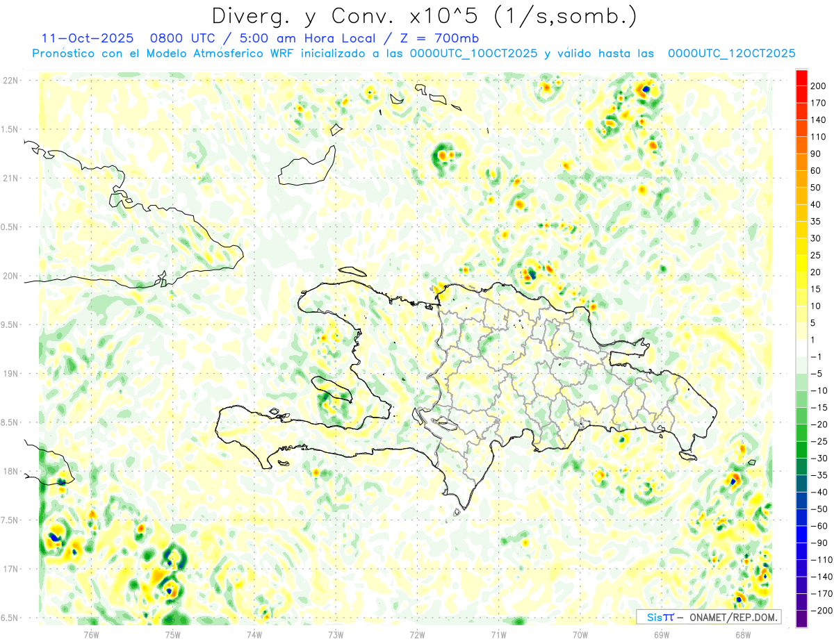The image size is (834, 644).
Task: Select the -110 color scale value
Action: point(822,560)
